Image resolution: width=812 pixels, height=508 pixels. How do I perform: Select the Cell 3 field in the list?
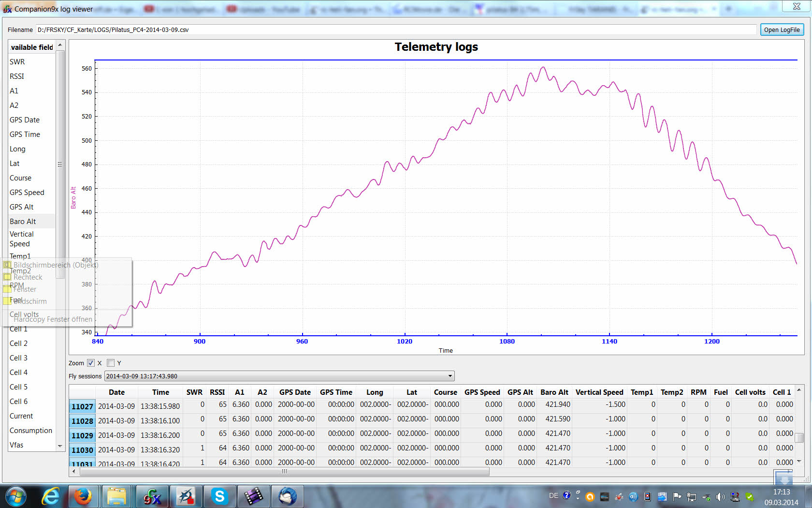point(31,358)
